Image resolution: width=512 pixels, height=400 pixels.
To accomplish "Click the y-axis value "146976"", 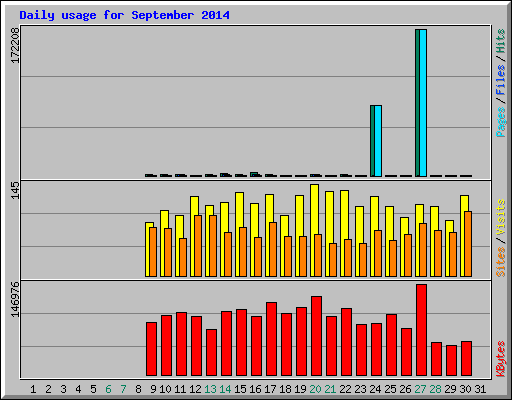I will 15,299.
